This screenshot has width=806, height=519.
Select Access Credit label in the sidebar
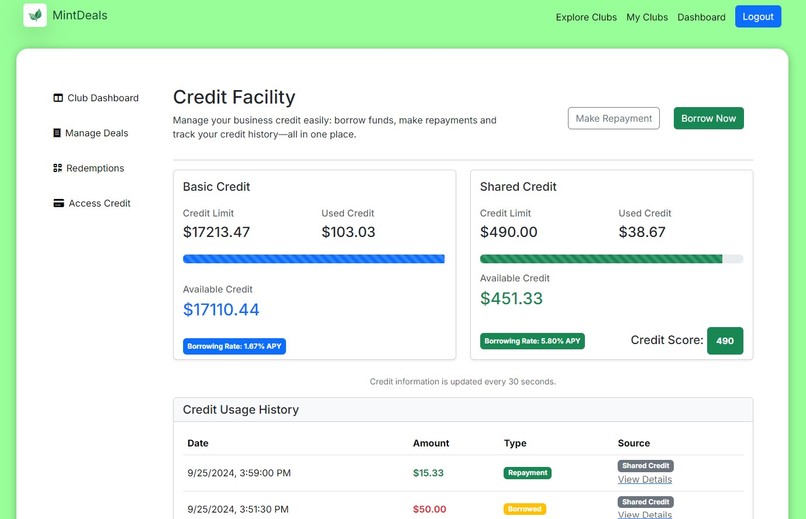99,203
